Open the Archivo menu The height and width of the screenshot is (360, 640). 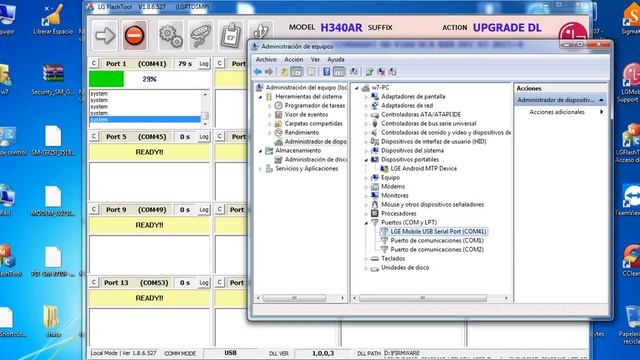[266, 60]
